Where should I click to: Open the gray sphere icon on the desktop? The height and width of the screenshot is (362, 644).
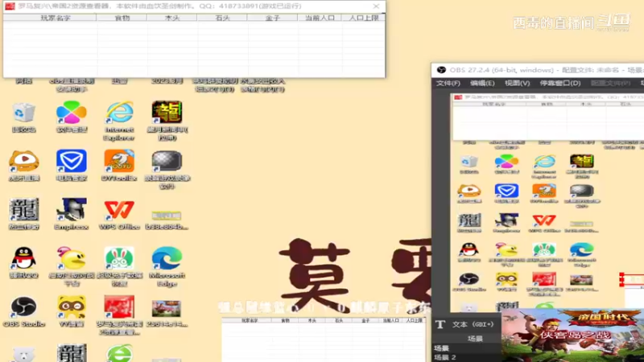[x=167, y=161]
